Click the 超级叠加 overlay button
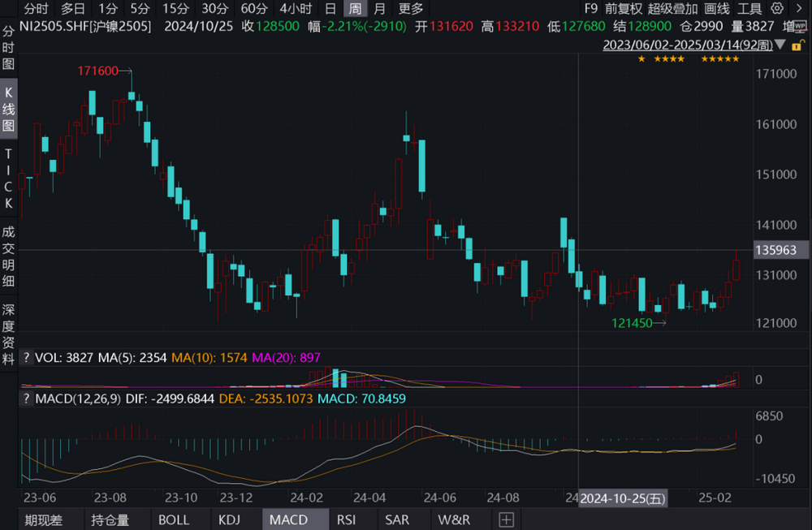This screenshot has height=530, width=812. pyautogui.click(x=672, y=9)
